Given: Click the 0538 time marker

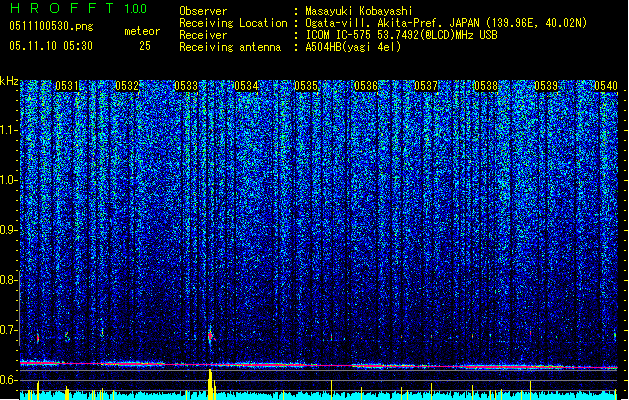Looking at the screenshot, I should [486, 86].
